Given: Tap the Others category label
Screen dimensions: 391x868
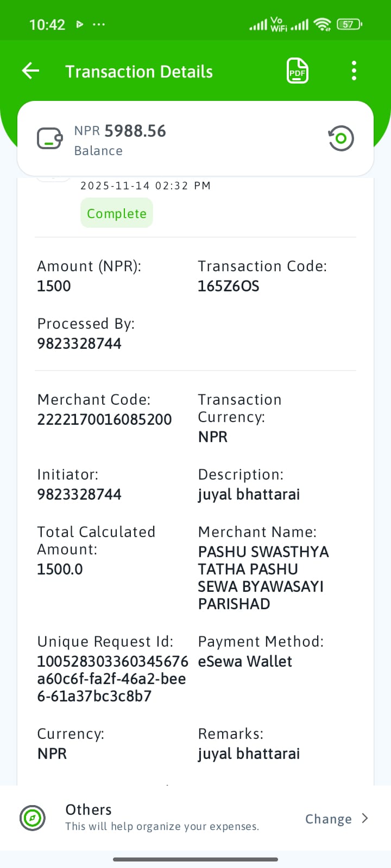Looking at the screenshot, I should click(x=89, y=809).
